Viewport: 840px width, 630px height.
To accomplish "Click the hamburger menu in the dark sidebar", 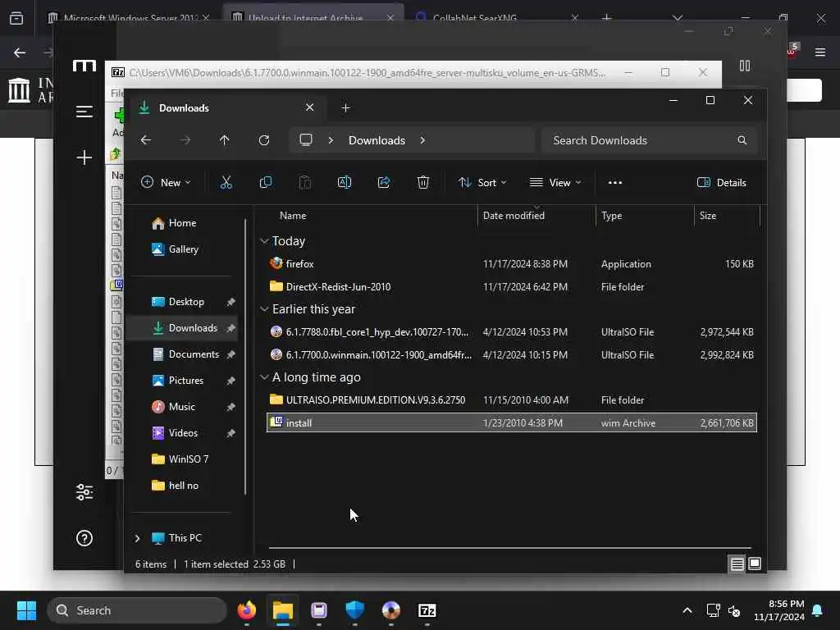I will [x=84, y=112].
